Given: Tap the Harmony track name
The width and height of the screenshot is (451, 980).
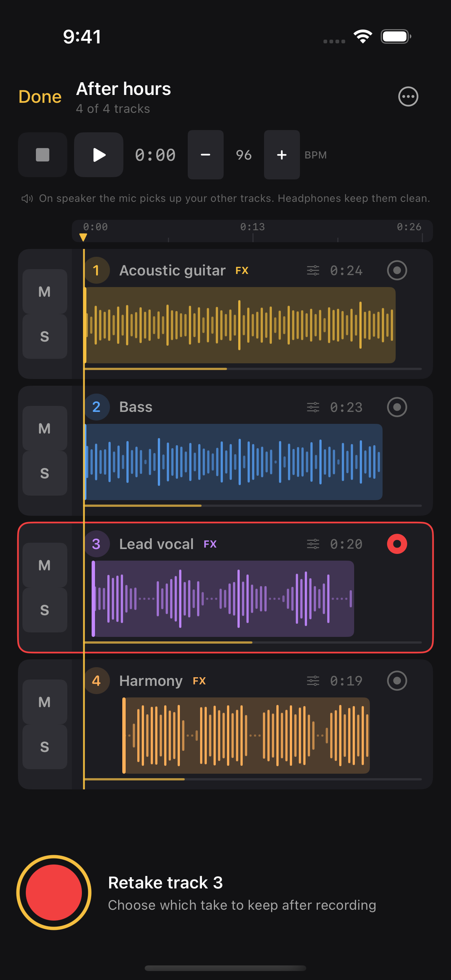Looking at the screenshot, I should click(x=151, y=681).
